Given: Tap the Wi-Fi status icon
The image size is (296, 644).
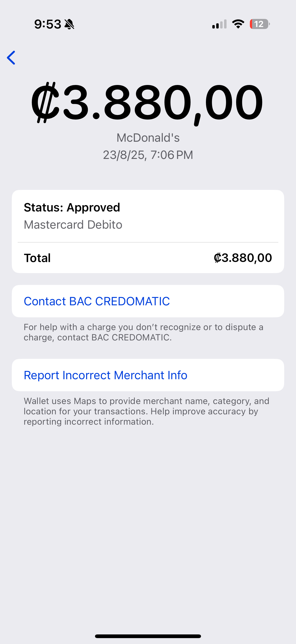Looking at the screenshot, I should click(238, 24).
